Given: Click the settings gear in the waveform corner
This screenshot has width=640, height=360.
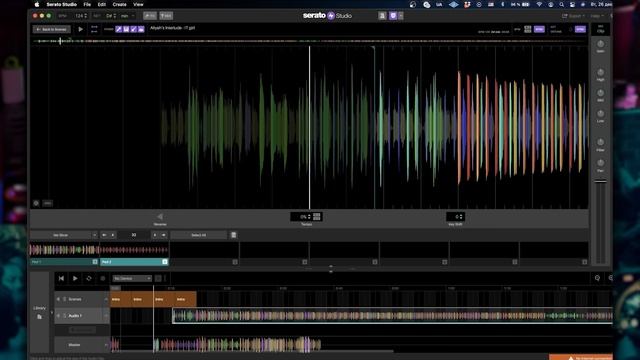Looking at the screenshot, I should pos(36,203).
